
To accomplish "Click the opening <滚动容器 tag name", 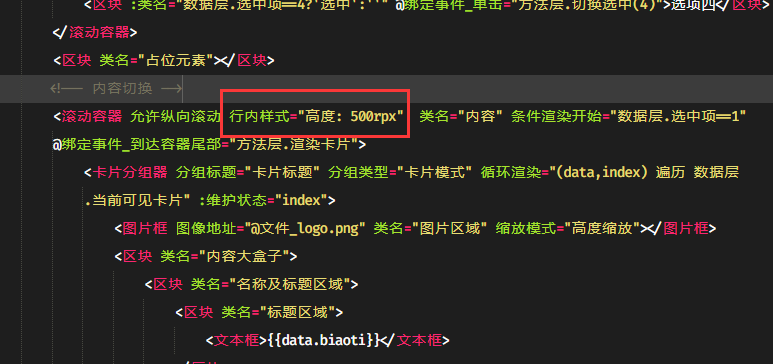I will click(92, 117).
